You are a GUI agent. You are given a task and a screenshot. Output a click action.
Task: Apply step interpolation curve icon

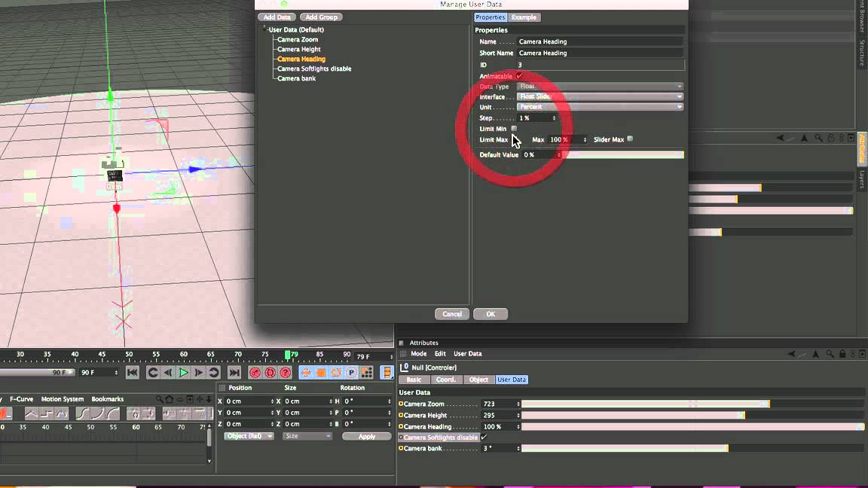pos(47,413)
